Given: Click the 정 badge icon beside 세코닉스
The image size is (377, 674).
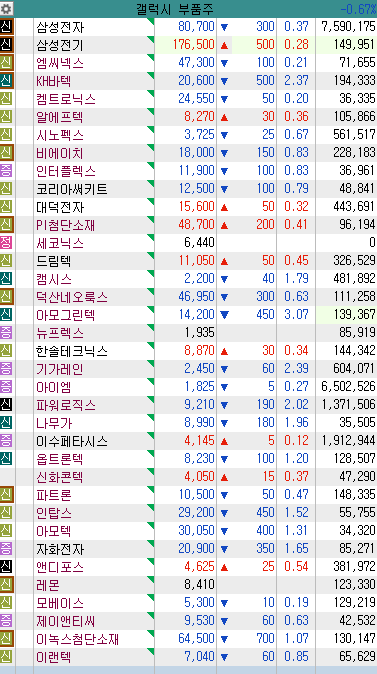Looking at the screenshot, I should click(x=6, y=243).
